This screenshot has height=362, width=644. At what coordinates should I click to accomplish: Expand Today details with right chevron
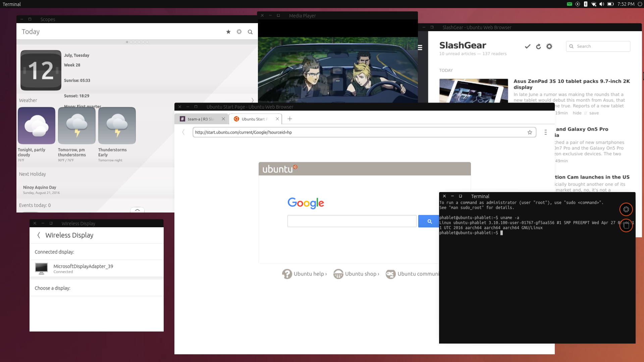click(x=253, y=100)
